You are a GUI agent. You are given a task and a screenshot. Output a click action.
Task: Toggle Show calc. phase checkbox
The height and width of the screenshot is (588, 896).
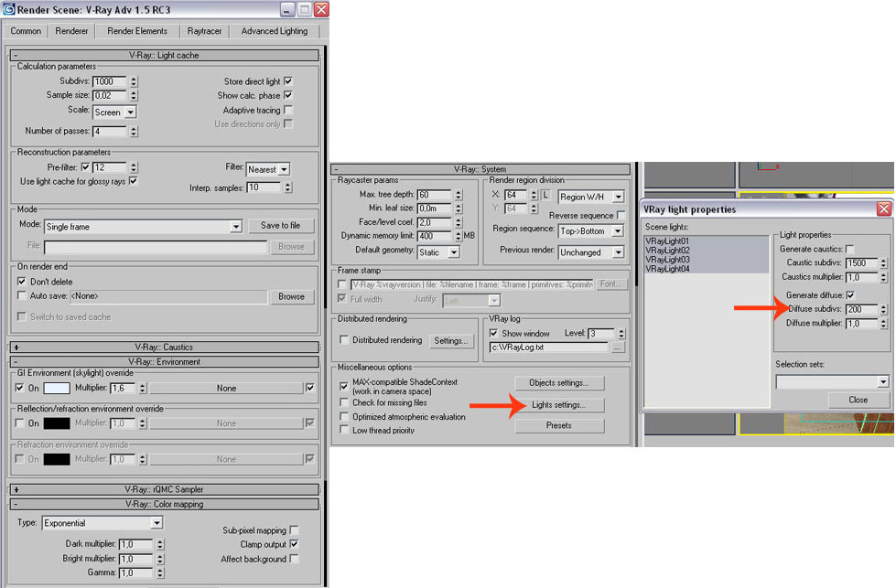(x=288, y=95)
